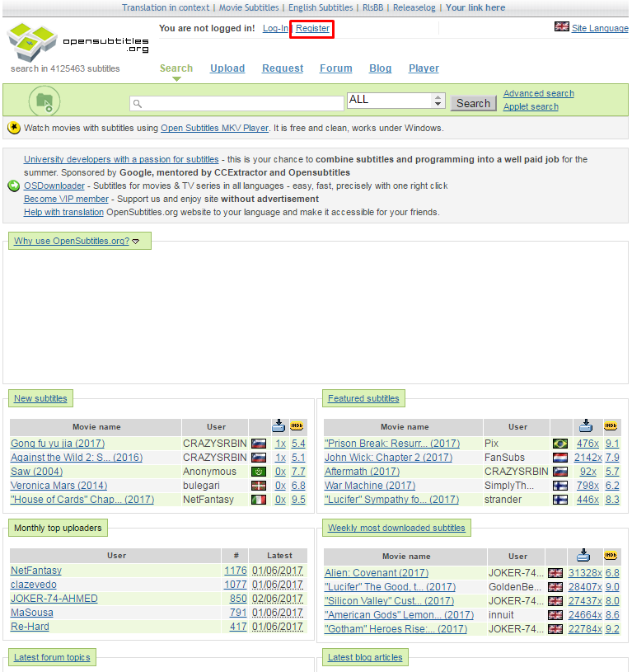Open Applet search link
Image resolution: width=632 pixels, height=672 pixels.
tap(531, 106)
